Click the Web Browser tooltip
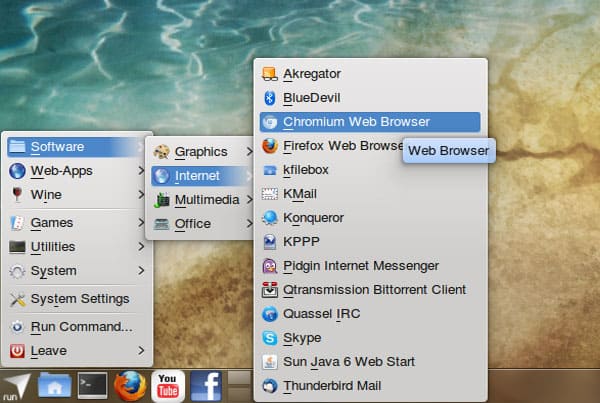Image resolution: width=600 pixels, height=403 pixels. point(449,151)
